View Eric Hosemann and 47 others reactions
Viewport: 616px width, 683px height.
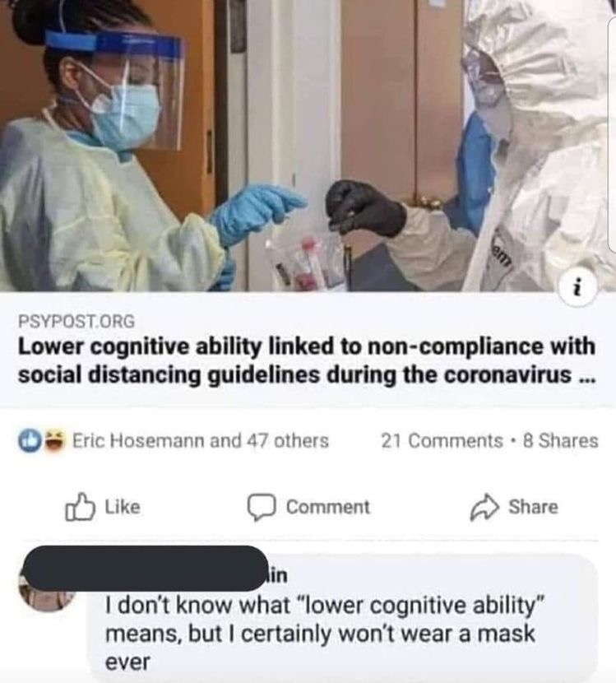point(200,440)
